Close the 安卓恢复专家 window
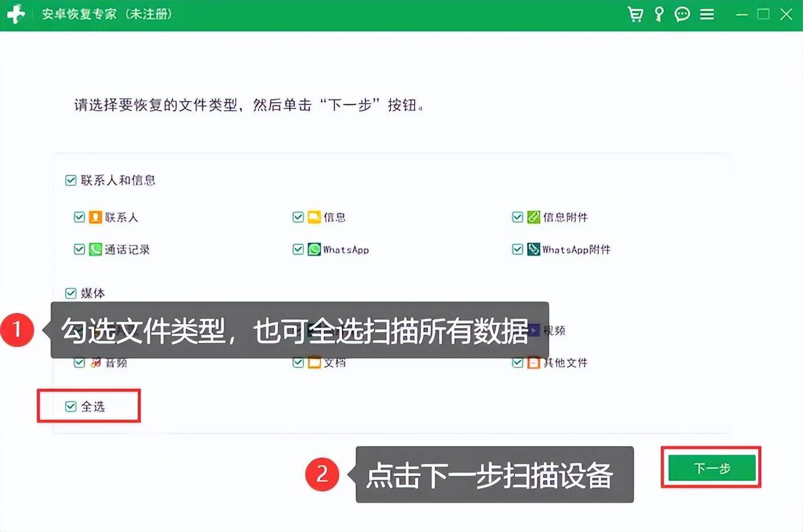803x532 pixels. click(786, 14)
